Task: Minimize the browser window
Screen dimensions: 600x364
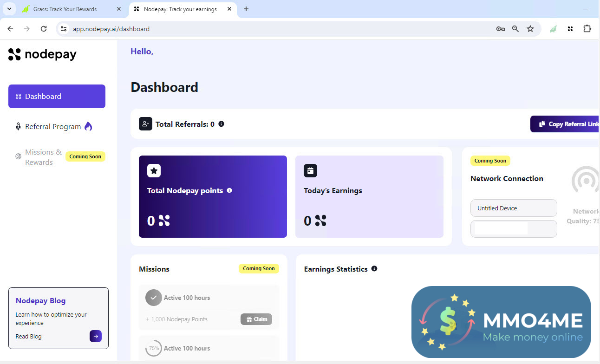Action: (x=585, y=9)
